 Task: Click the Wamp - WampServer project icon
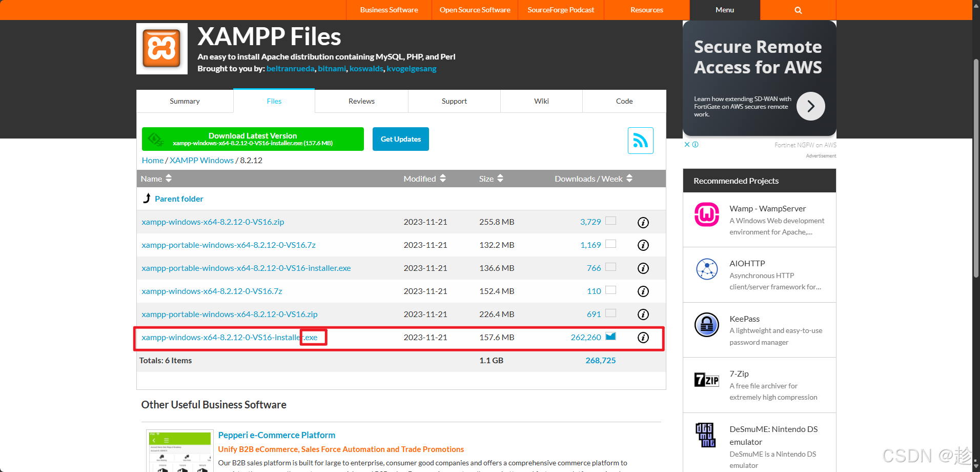pos(707,214)
